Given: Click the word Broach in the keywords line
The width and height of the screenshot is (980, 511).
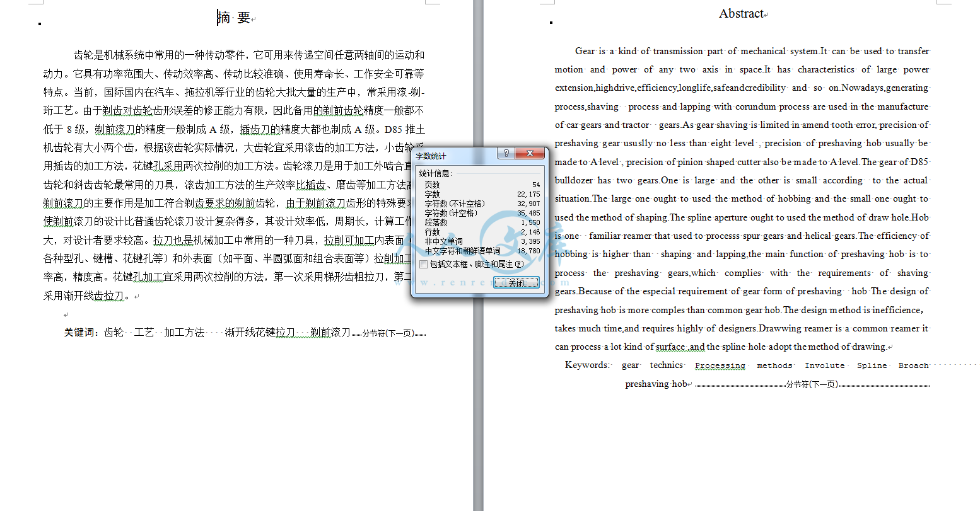Looking at the screenshot, I should coord(913,365).
